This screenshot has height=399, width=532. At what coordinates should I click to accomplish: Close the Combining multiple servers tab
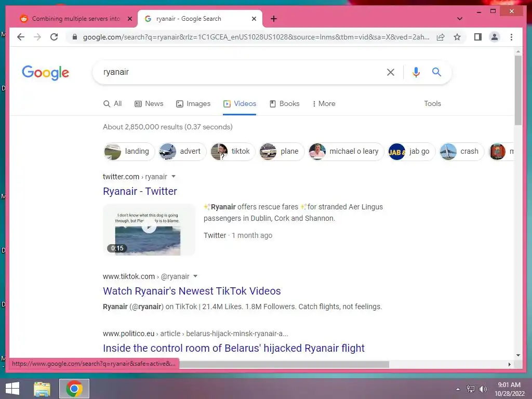pos(129,19)
